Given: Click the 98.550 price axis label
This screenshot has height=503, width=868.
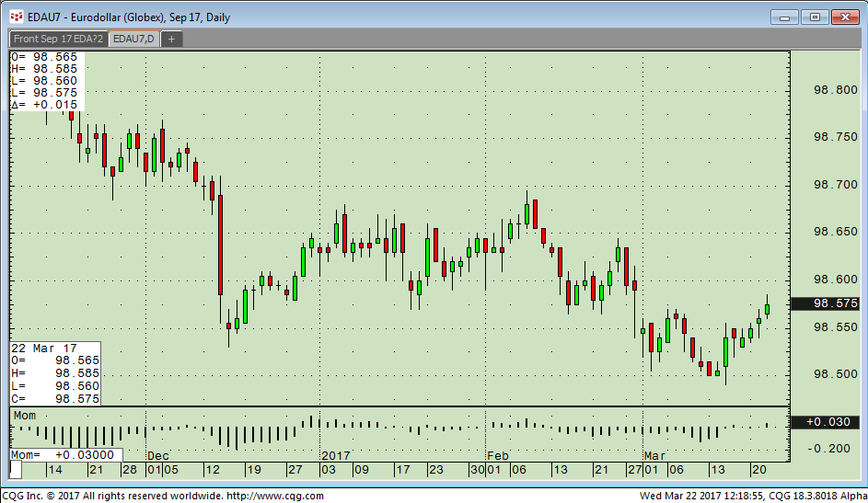Looking at the screenshot, I should [835, 327].
